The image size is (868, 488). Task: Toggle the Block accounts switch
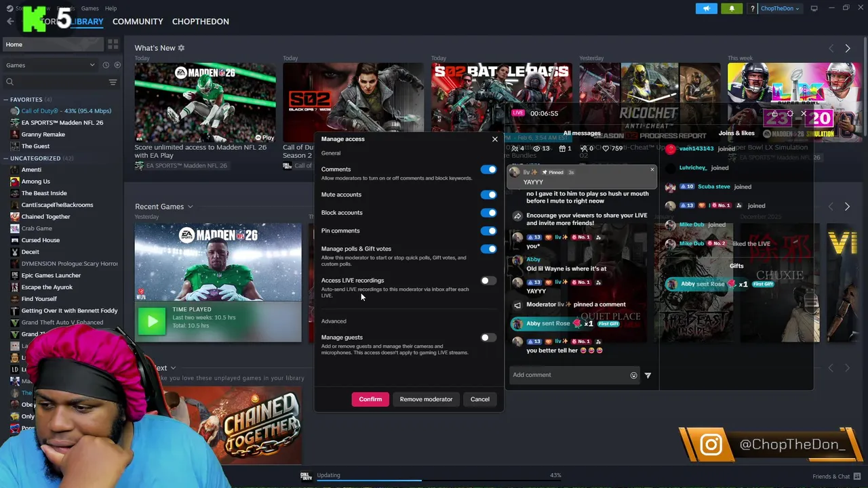click(488, 213)
